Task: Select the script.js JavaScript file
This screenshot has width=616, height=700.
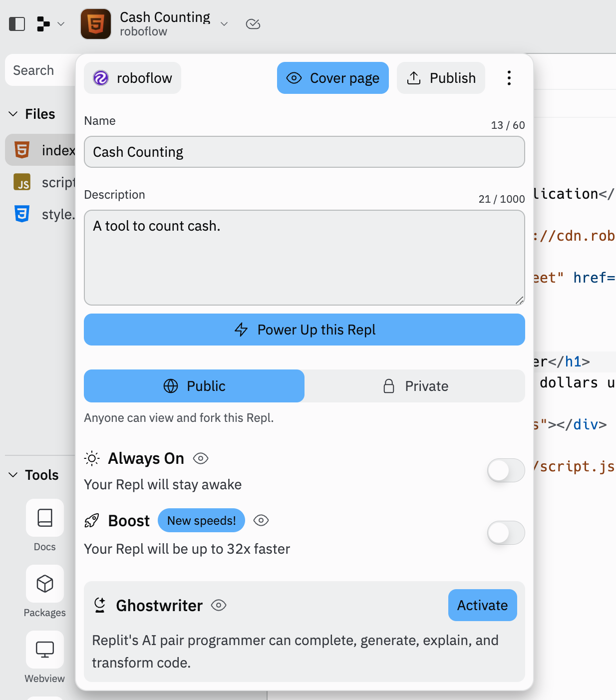Action: tap(22, 182)
